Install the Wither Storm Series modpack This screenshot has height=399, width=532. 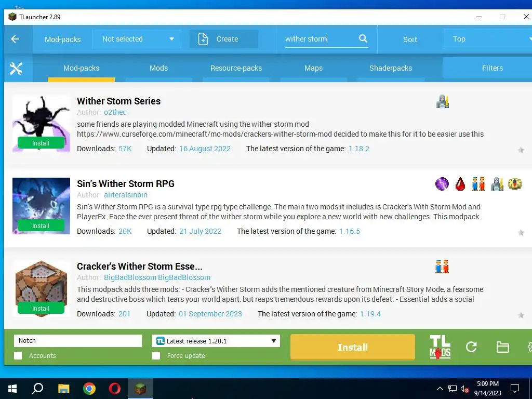(41, 143)
